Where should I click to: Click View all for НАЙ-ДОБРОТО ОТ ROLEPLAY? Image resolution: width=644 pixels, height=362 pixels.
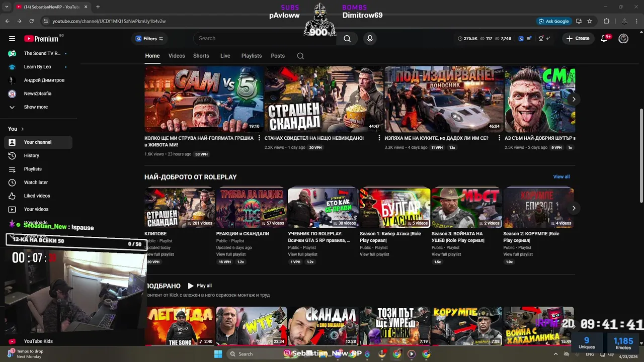click(561, 177)
